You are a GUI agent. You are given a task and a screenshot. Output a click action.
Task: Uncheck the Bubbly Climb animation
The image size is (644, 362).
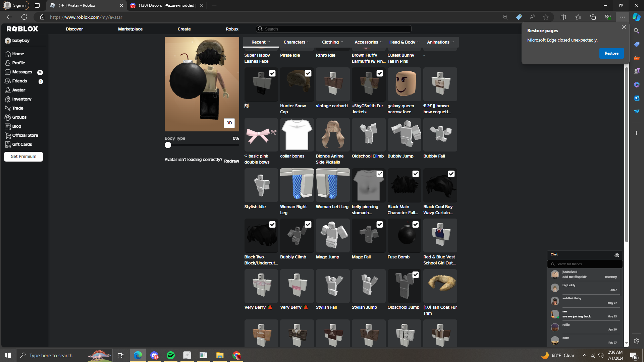pos(308,225)
